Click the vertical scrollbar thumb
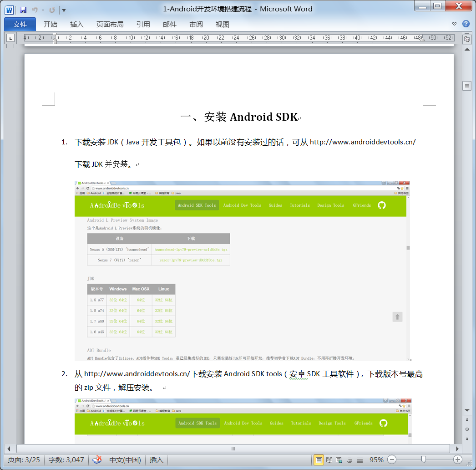 467,86
